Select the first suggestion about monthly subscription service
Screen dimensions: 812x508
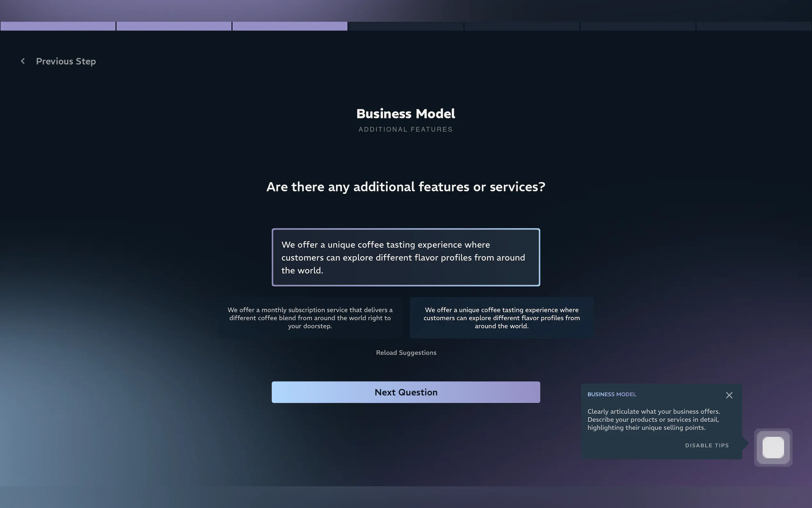click(310, 317)
